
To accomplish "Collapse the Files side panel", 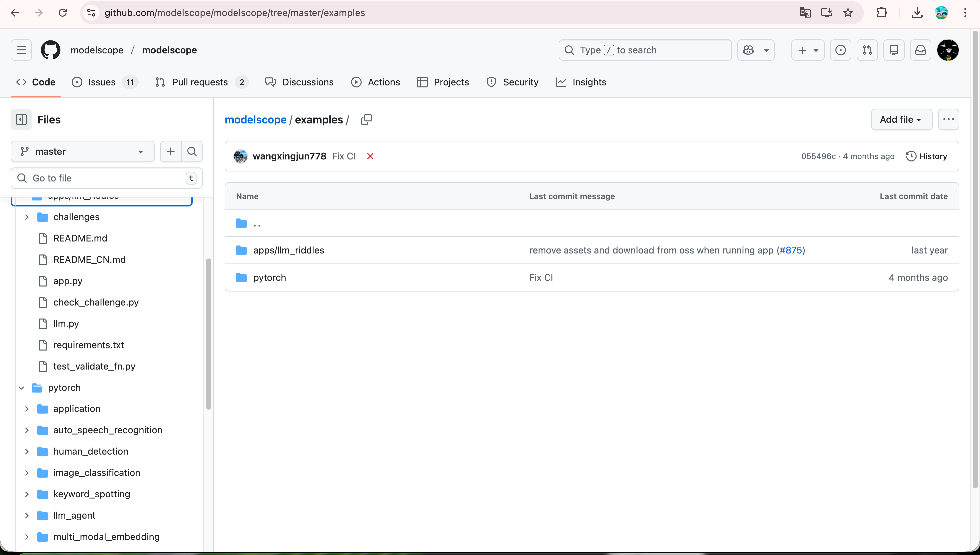I will 21,119.
